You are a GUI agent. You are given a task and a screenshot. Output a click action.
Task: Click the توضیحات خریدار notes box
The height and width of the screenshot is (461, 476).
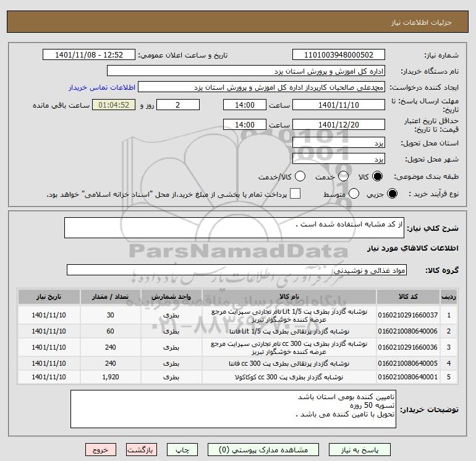click(233, 409)
